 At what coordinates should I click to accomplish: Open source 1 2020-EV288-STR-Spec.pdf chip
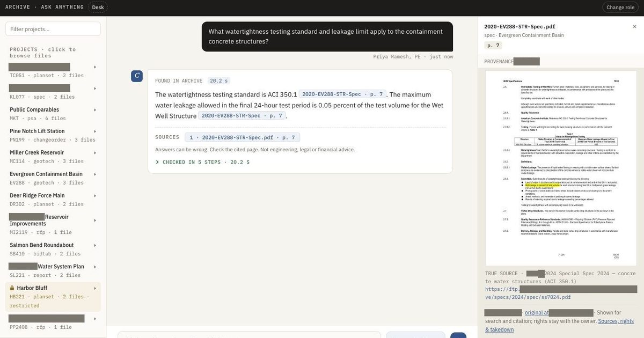[x=242, y=137]
